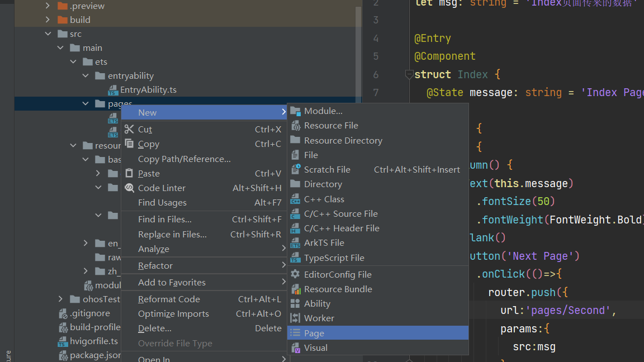644x362 pixels.
Task: Click the Directory folder icon in the submenu
Action: 295,184
